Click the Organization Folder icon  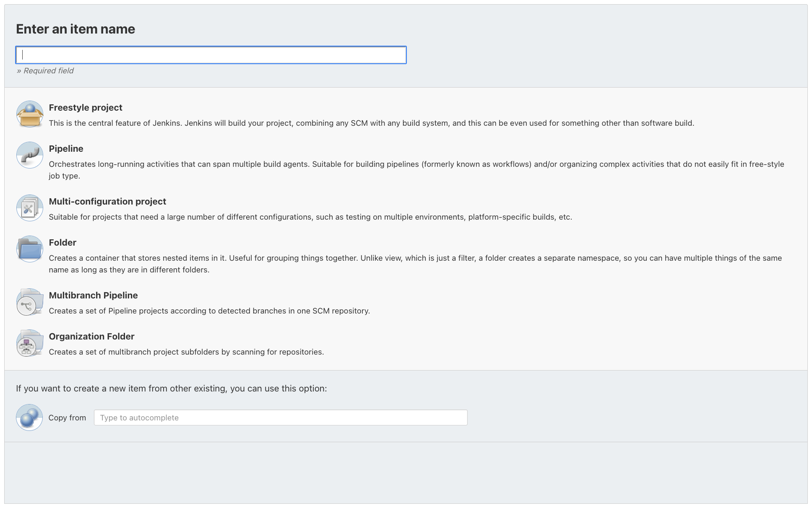pyautogui.click(x=29, y=342)
